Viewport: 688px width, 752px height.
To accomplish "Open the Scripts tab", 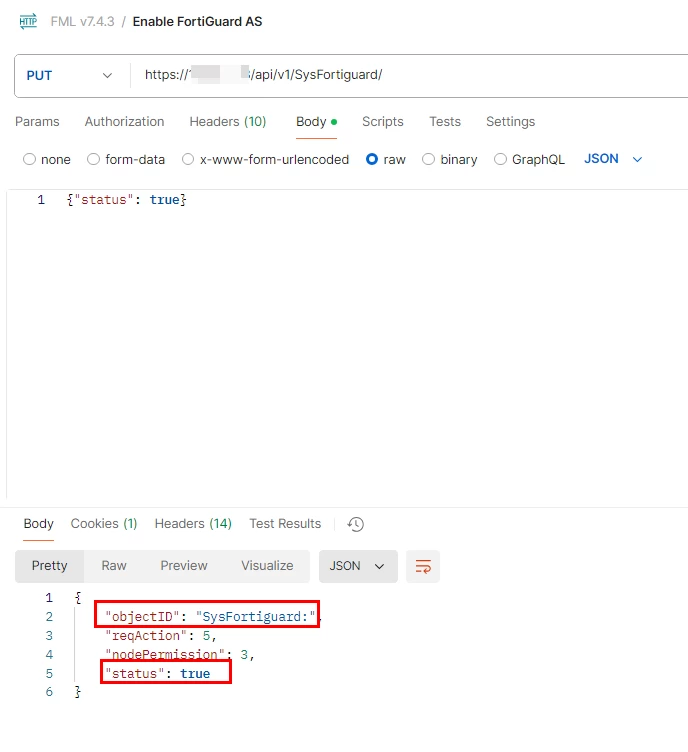I will click(x=383, y=122).
